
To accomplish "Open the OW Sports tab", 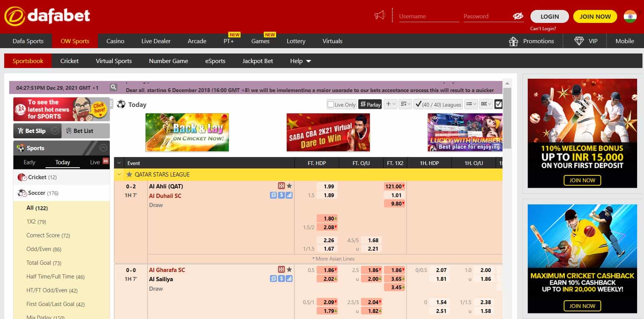I will click(75, 41).
